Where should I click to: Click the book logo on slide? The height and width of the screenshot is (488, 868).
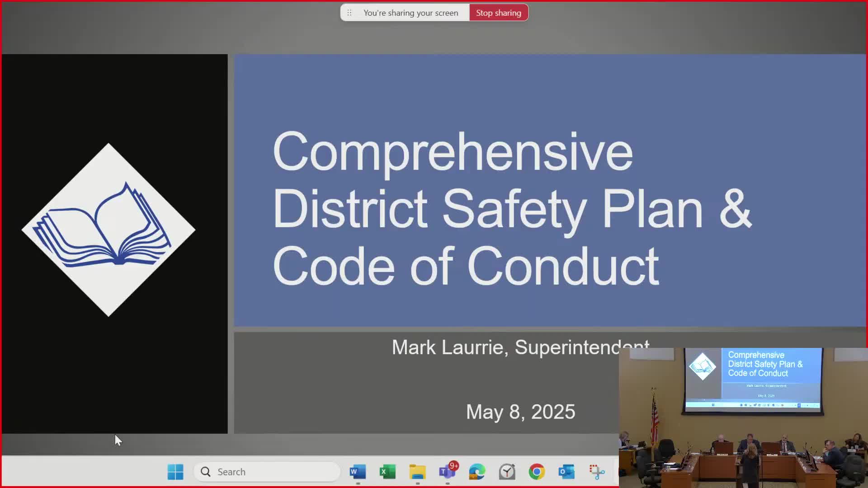coord(108,230)
